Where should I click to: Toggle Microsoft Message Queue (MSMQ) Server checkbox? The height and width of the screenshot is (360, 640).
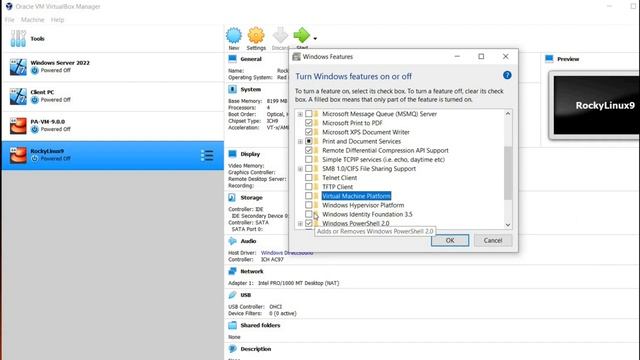point(309,114)
